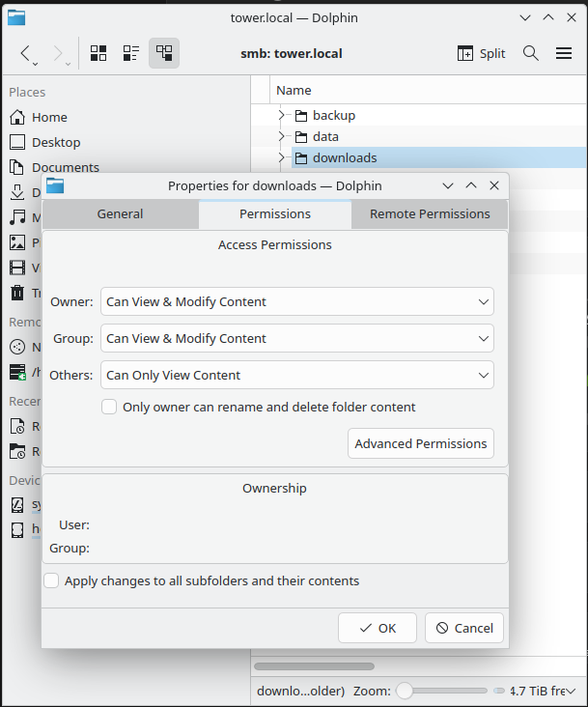Open Advanced Permissions
The height and width of the screenshot is (707, 588).
click(421, 443)
